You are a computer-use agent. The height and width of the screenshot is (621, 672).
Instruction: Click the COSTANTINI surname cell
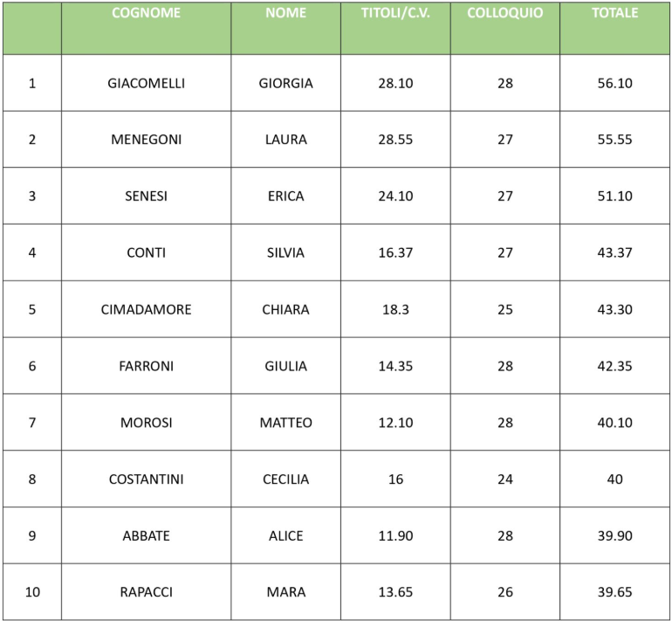(x=146, y=479)
